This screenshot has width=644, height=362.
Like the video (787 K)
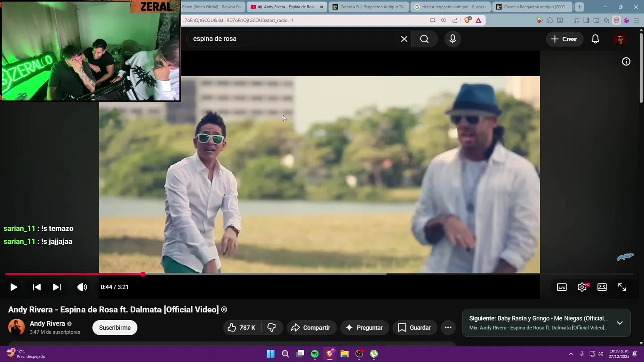[242, 328]
